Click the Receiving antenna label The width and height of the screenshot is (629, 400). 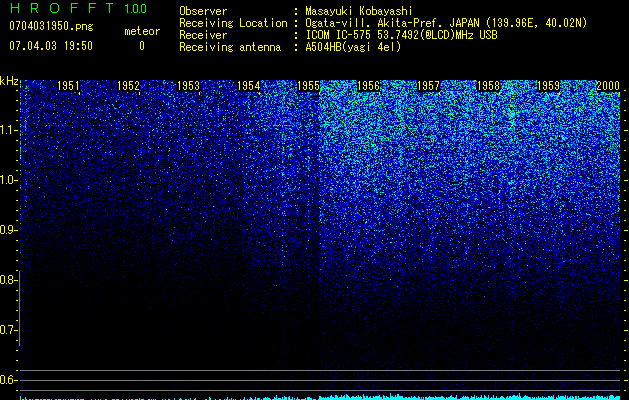(230, 47)
